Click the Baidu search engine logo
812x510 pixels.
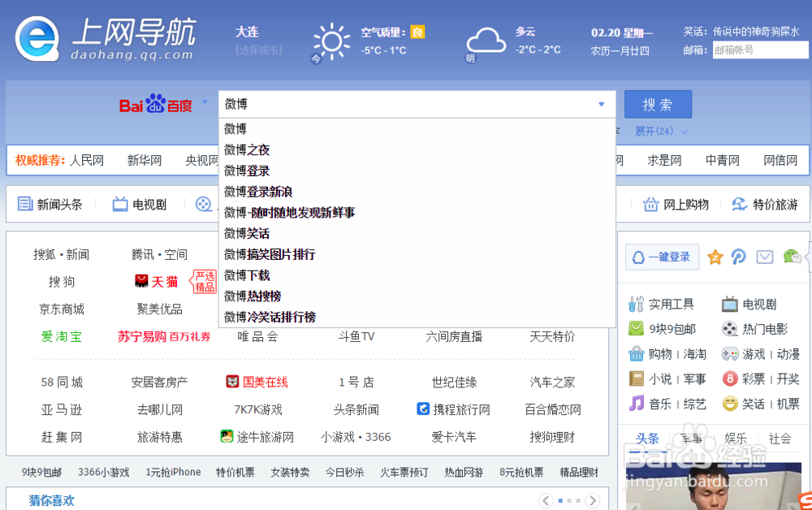(x=155, y=105)
